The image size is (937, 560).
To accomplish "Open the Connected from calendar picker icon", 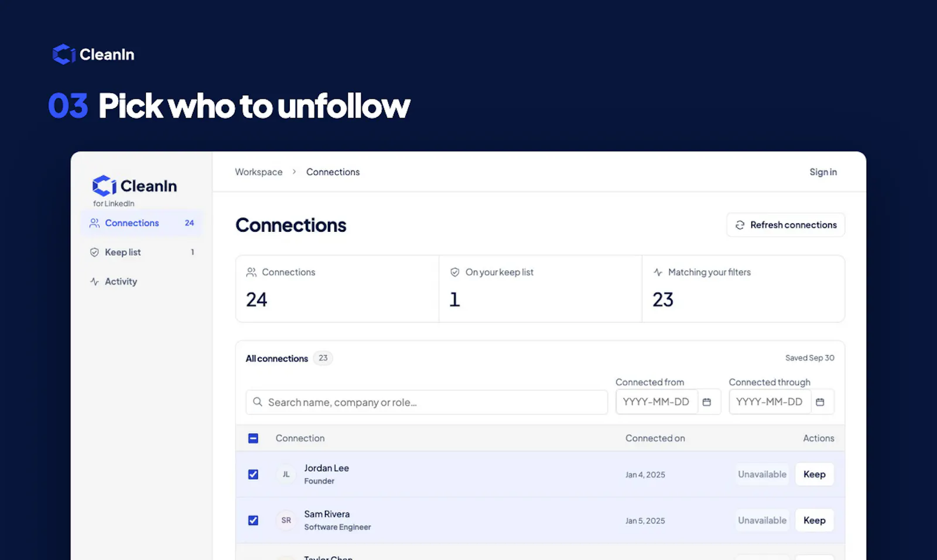I will pos(707,402).
